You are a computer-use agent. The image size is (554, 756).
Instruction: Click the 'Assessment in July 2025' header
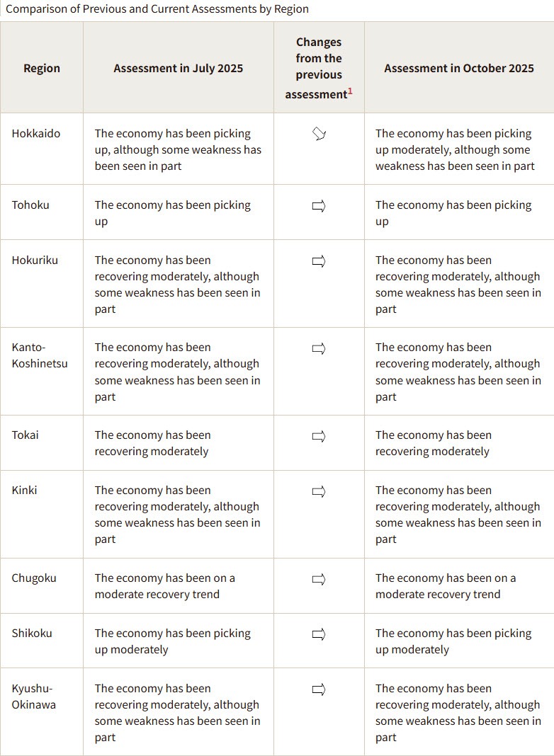178,68
